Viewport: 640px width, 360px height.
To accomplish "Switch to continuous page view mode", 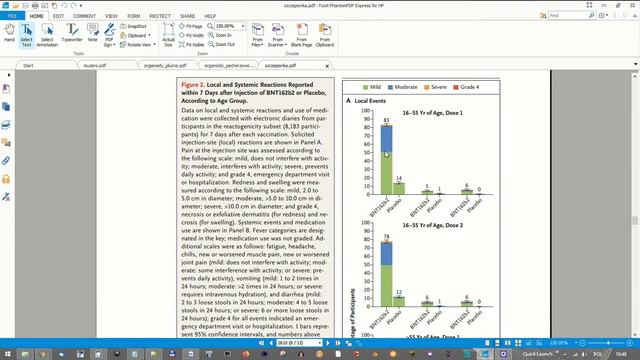I will coord(497,343).
